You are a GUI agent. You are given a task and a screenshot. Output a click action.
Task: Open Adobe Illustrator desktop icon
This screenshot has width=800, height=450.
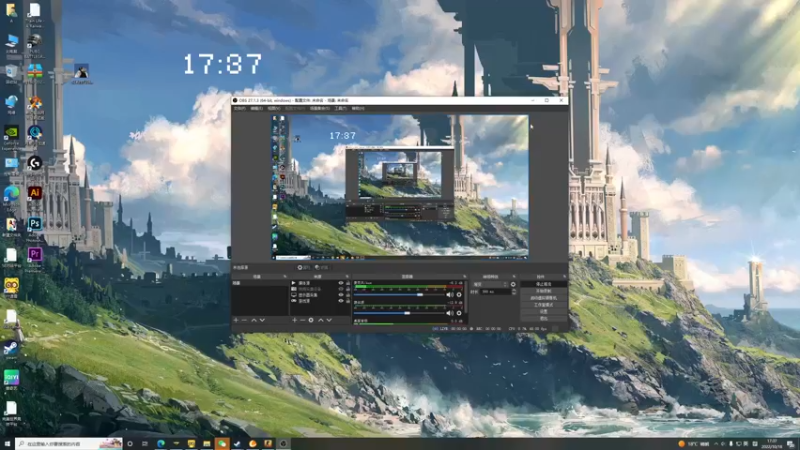[x=35, y=193]
